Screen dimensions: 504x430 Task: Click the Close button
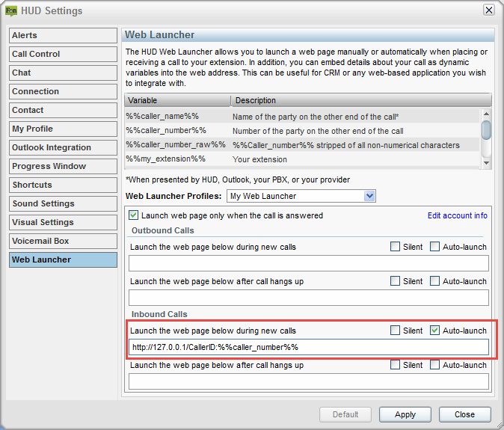(465, 414)
